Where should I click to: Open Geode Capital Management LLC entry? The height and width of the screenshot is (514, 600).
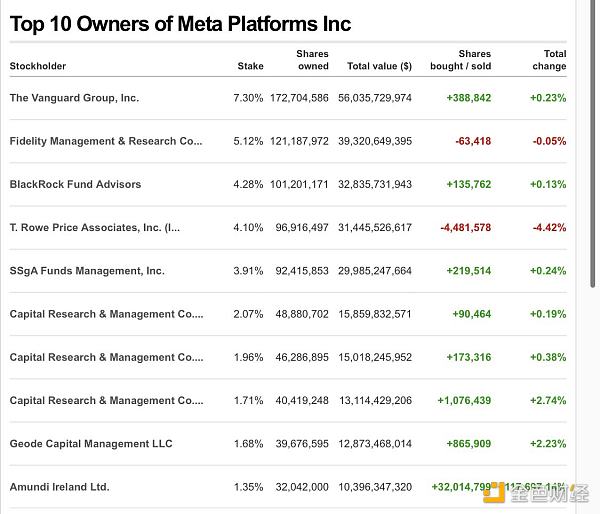click(x=91, y=443)
